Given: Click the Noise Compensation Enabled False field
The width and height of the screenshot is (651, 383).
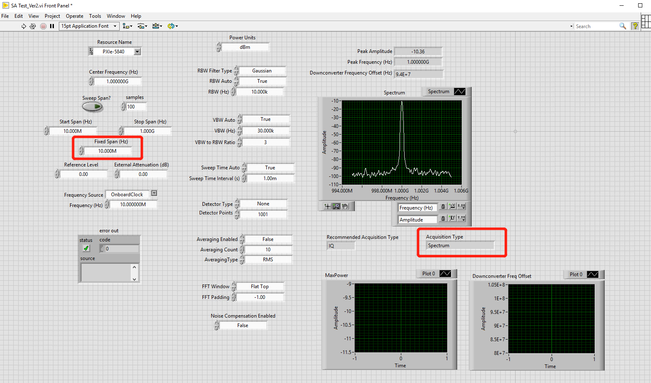Looking at the screenshot, I should 243,326.
